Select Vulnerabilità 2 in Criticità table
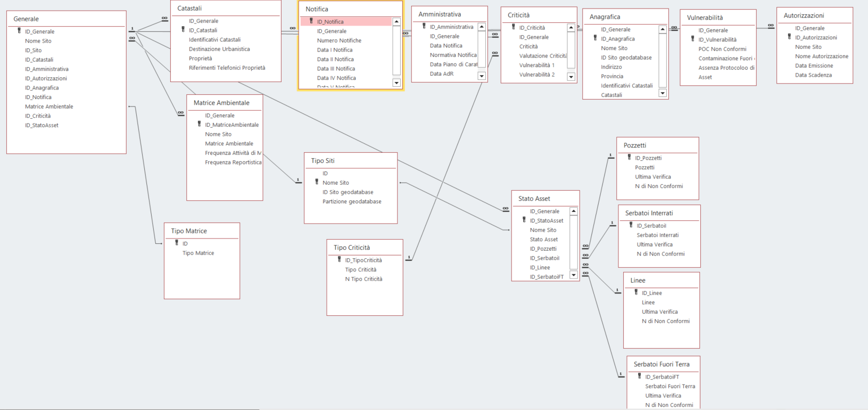868x410 pixels. pos(536,75)
